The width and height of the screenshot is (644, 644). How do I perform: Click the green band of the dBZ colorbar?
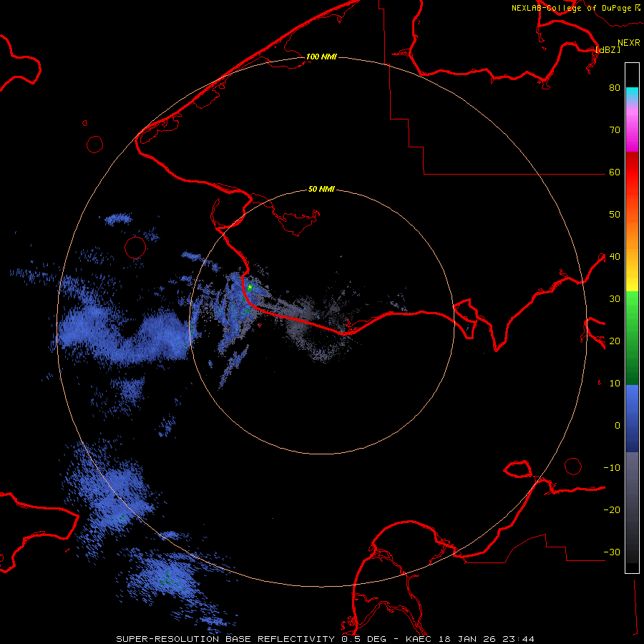[x=632, y=338]
